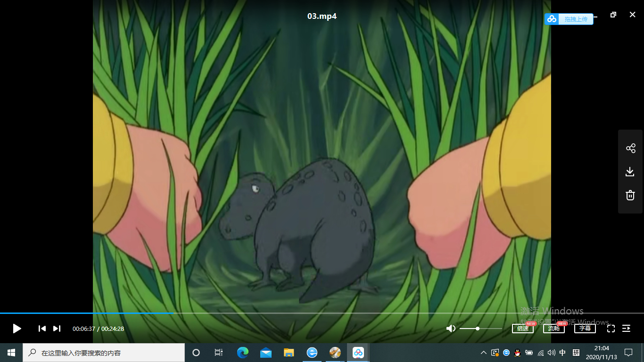The height and width of the screenshot is (362, 644).
Task: Click the volume slider track
Action: 481,329
